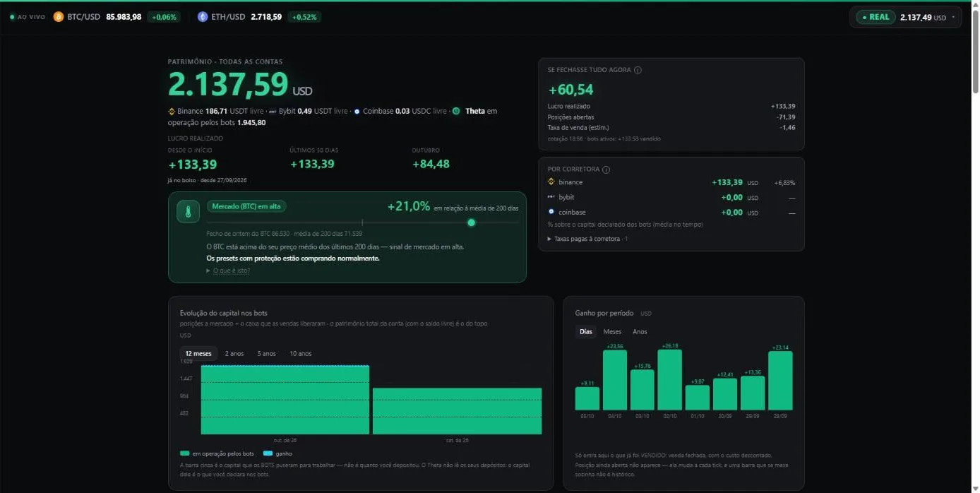The width and height of the screenshot is (980, 493).
Task: Select the 2 anos chart range
Action: tap(234, 354)
